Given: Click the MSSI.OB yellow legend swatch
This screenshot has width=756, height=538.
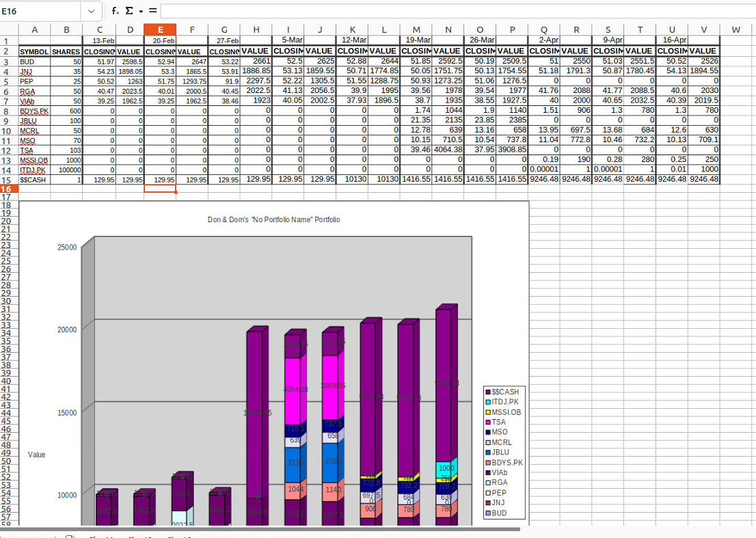Looking at the screenshot, I should coord(488,412).
